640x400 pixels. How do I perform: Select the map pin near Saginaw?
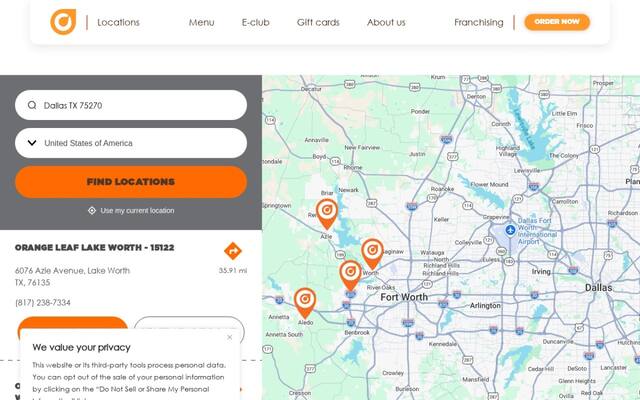[372, 253]
